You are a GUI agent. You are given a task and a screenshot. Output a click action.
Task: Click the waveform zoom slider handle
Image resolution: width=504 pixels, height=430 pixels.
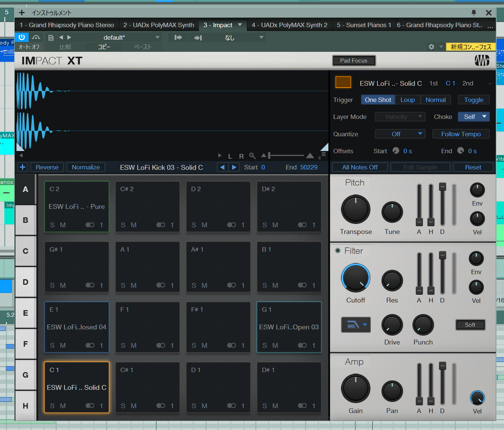click(x=269, y=155)
